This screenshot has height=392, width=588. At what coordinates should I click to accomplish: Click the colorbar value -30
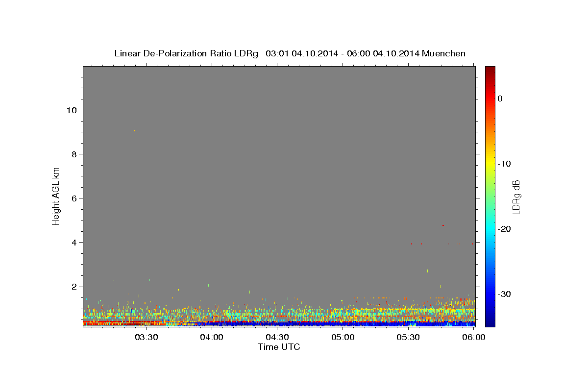tap(504, 294)
